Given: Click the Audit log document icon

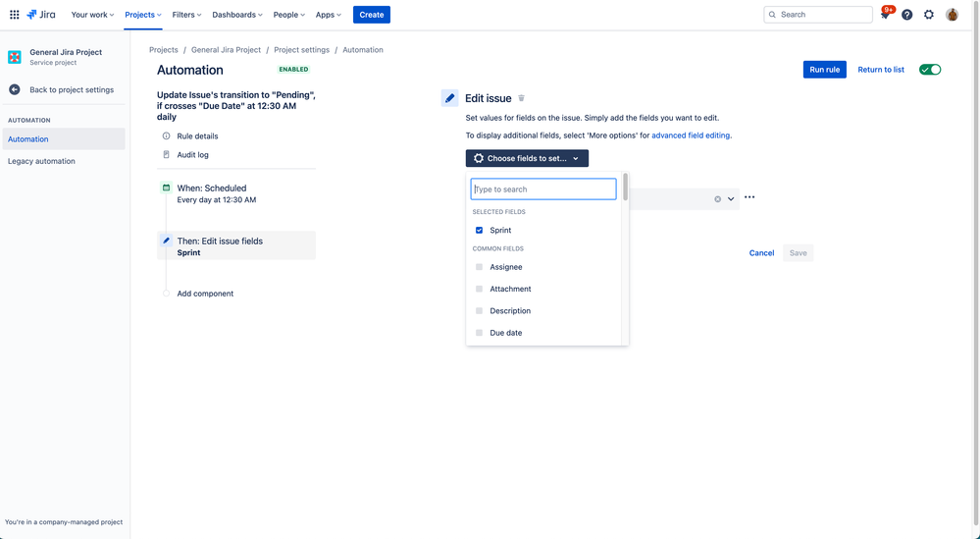Looking at the screenshot, I should pyautogui.click(x=166, y=154).
